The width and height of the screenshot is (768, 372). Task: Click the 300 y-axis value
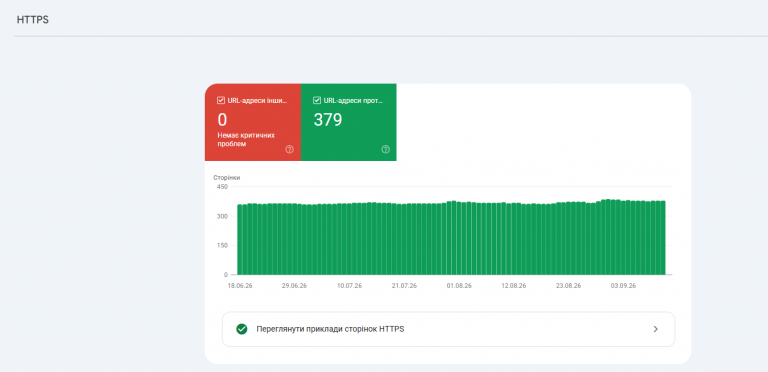click(x=222, y=216)
